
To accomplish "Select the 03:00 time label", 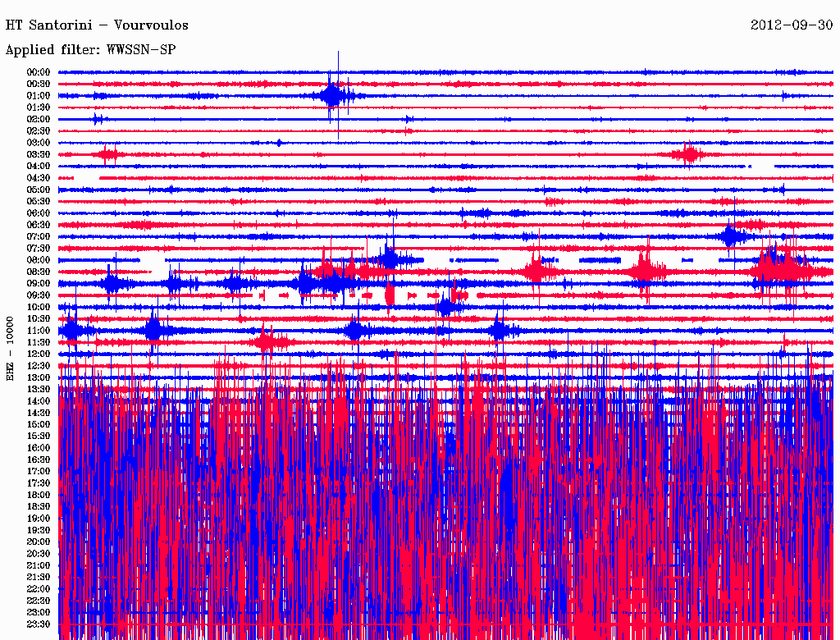I will coord(39,143).
